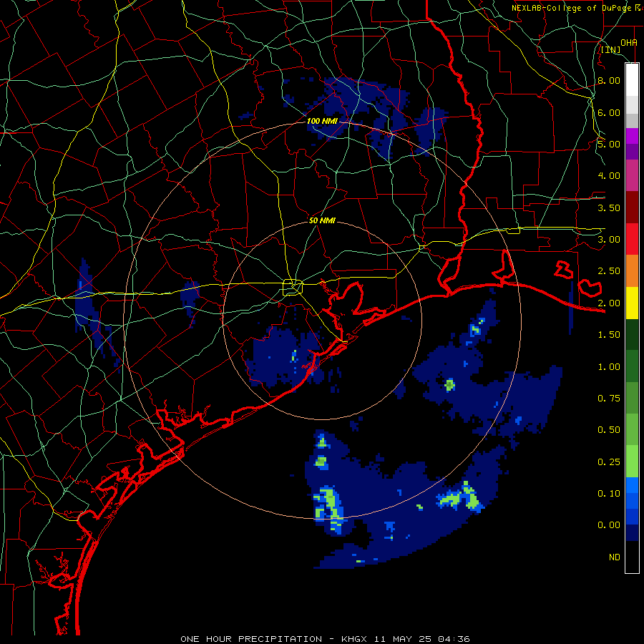This screenshot has height=644, width=644.
Task: Select the orange swatch at 2.50
Action: click(632, 270)
